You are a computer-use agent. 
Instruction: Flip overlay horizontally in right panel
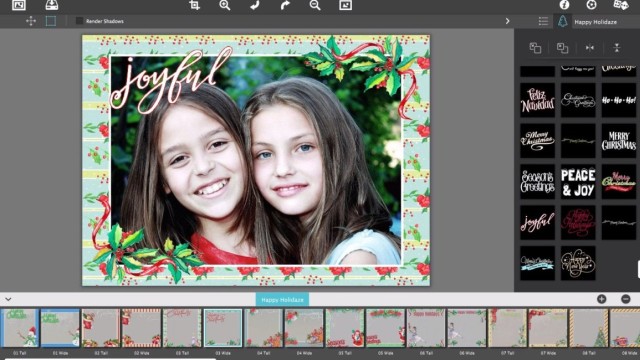[x=590, y=48]
